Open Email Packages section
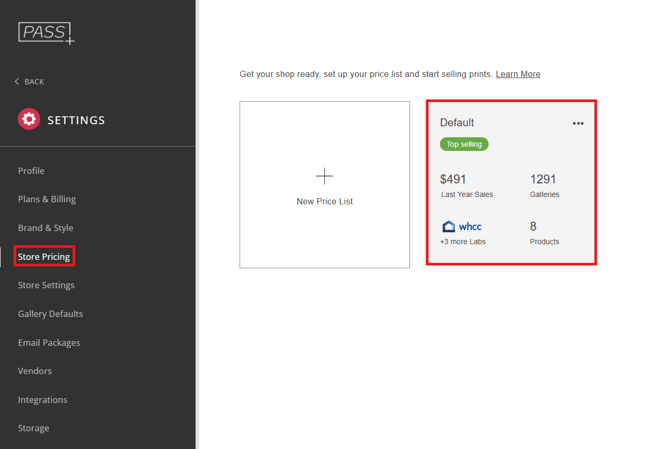Screen dimensions: 670x449 (x=49, y=342)
